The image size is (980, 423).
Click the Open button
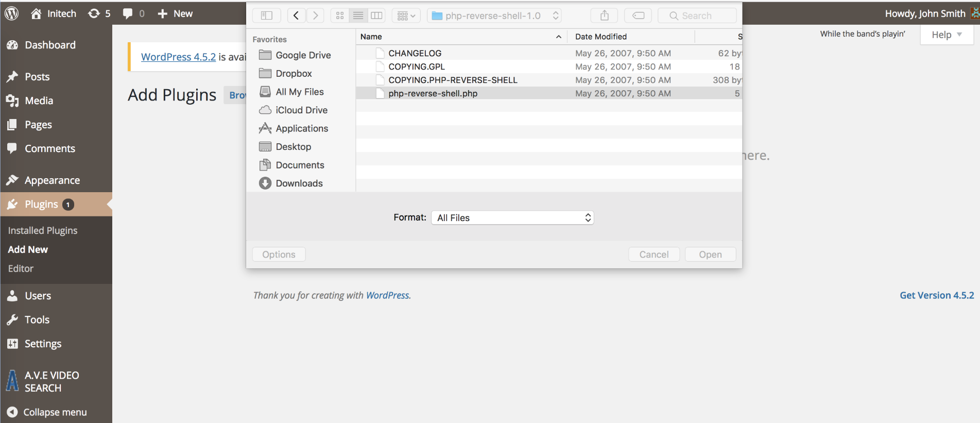710,255
